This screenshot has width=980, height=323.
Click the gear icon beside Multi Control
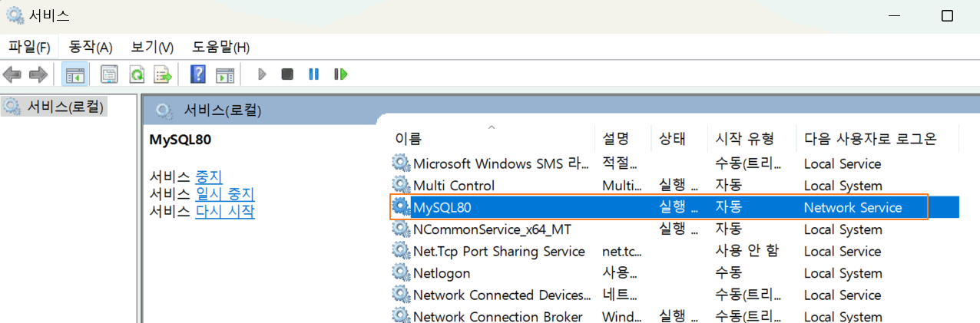point(401,185)
